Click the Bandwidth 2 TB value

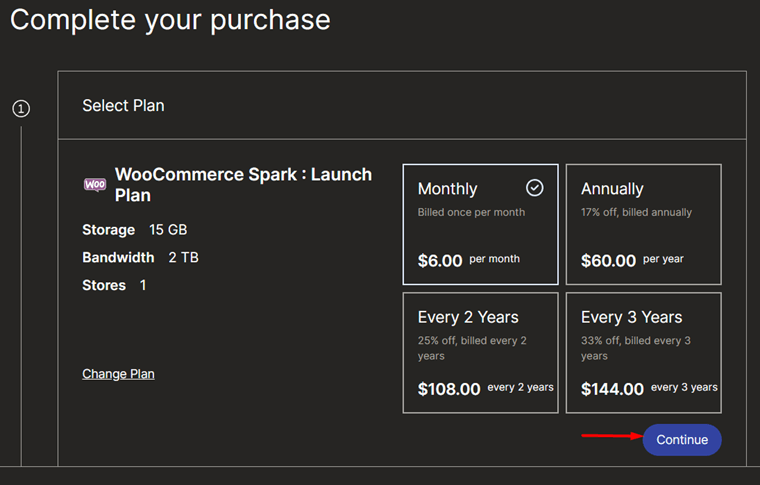[x=183, y=257]
